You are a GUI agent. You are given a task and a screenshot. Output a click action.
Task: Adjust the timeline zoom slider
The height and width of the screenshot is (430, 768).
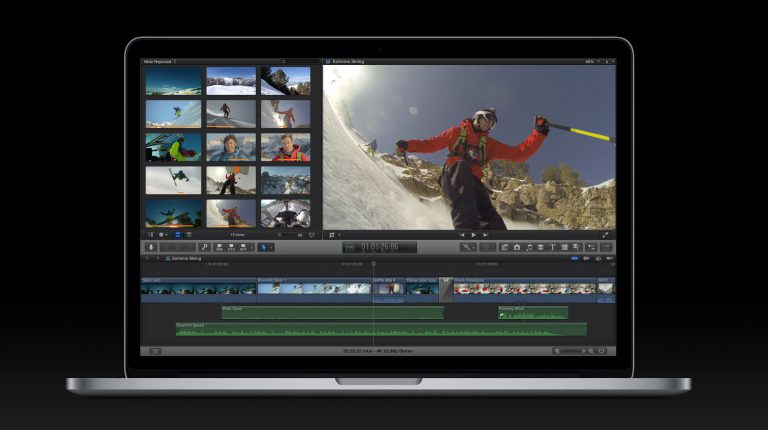pos(573,351)
